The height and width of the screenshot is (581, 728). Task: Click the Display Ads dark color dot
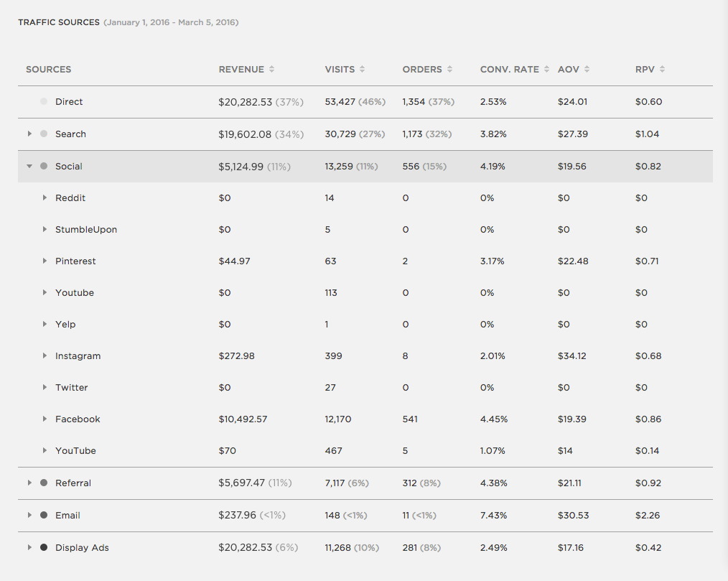[44, 547]
